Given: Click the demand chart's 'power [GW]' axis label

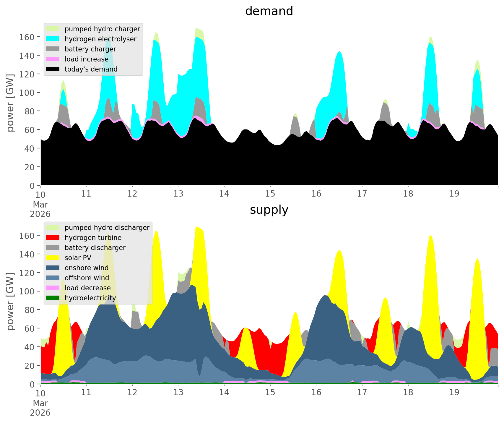Looking at the screenshot, I should click(x=10, y=103).
